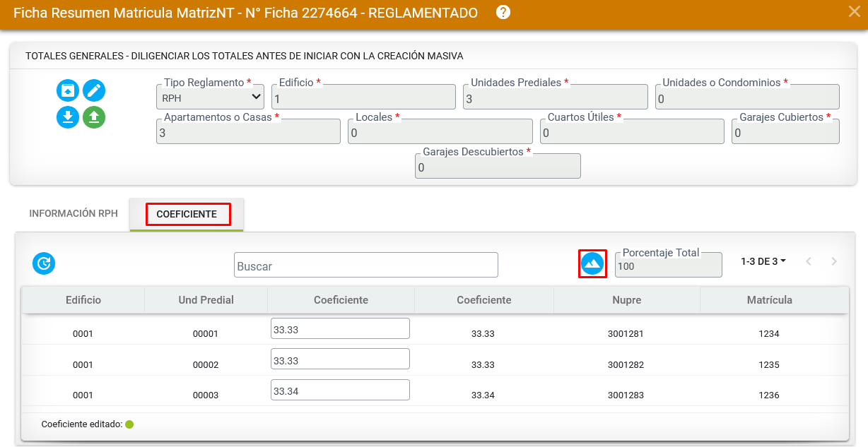Click the Unidades o Condominios field
This screenshot has width=868, height=447.
coord(747,97)
